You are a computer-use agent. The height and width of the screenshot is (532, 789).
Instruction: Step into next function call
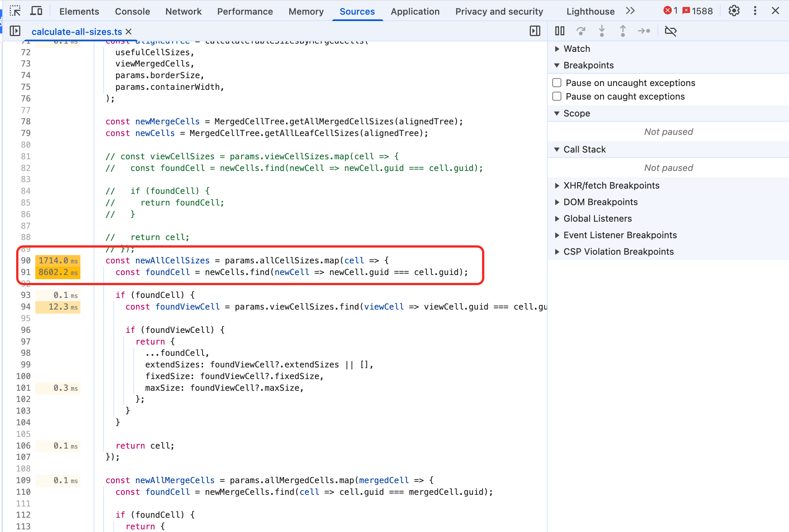[x=602, y=31]
